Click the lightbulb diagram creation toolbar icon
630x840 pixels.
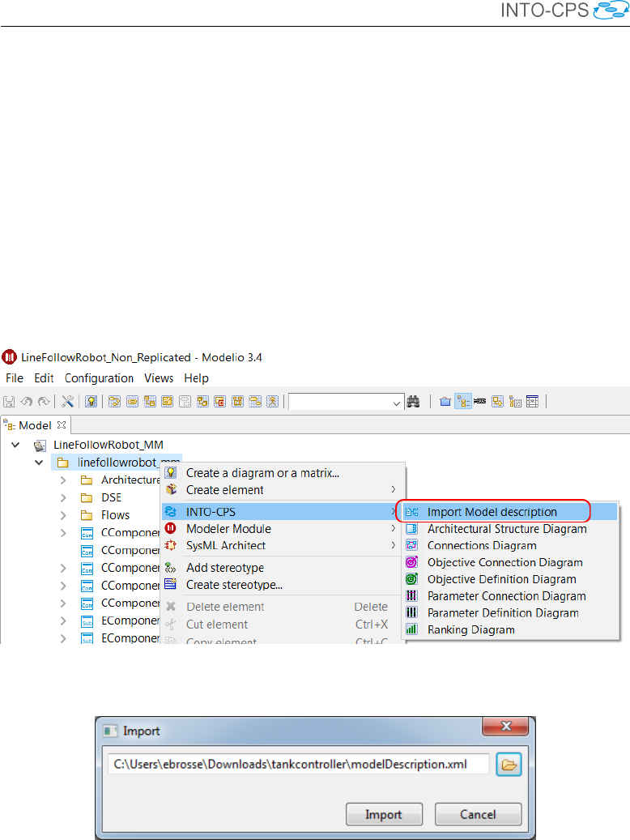tap(91, 401)
